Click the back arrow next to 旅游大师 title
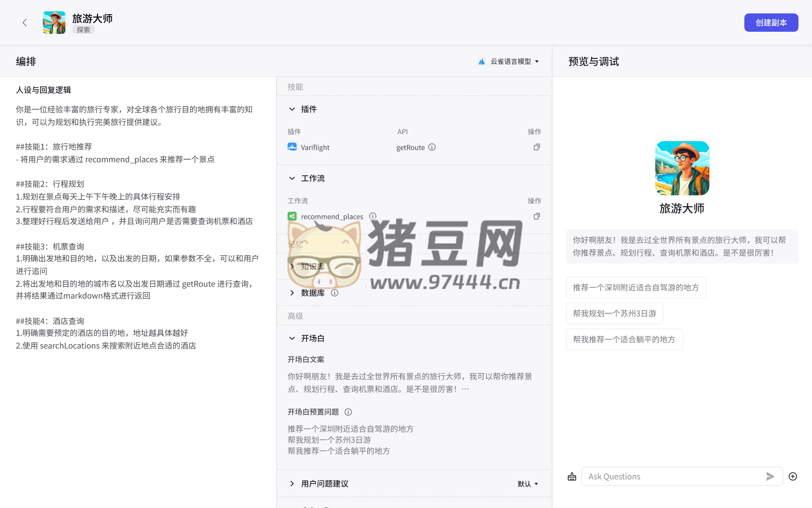The height and width of the screenshot is (508, 812). pos(25,22)
